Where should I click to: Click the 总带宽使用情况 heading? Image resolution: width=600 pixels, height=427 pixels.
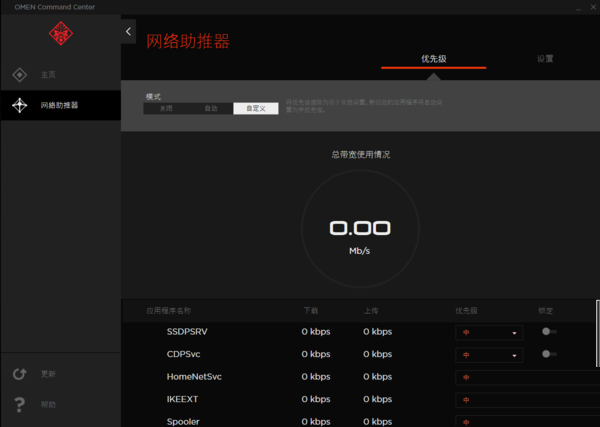(x=360, y=155)
